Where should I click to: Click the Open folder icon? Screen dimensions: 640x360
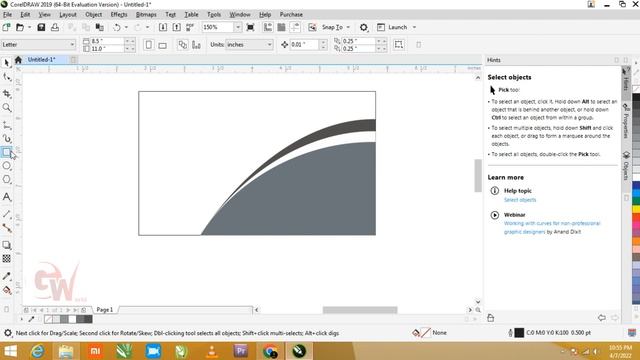(20, 27)
